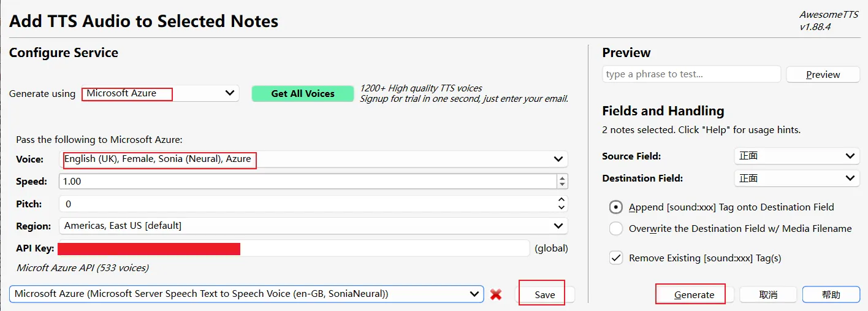
Task: Click the API Key input field
Action: pyautogui.click(x=293, y=248)
